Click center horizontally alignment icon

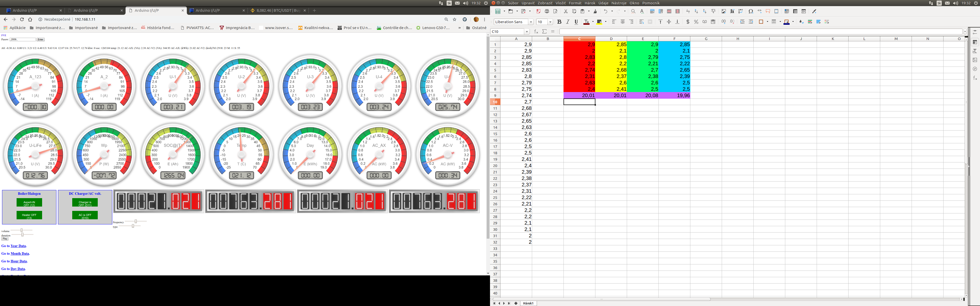click(x=622, y=22)
